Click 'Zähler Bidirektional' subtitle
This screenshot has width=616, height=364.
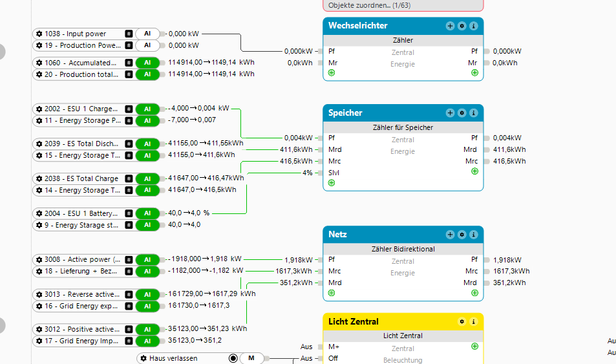(x=403, y=249)
